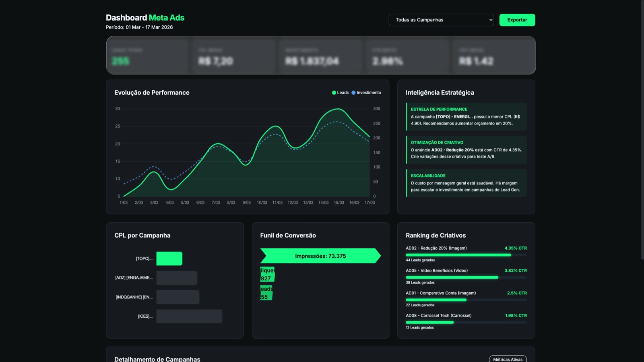The height and width of the screenshot is (362, 644).
Task: Click the 4.35% CTR value
Action: click(516, 248)
